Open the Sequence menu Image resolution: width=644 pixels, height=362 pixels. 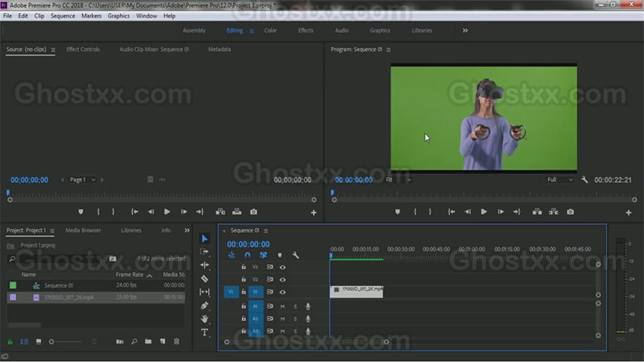[x=63, y=16]
